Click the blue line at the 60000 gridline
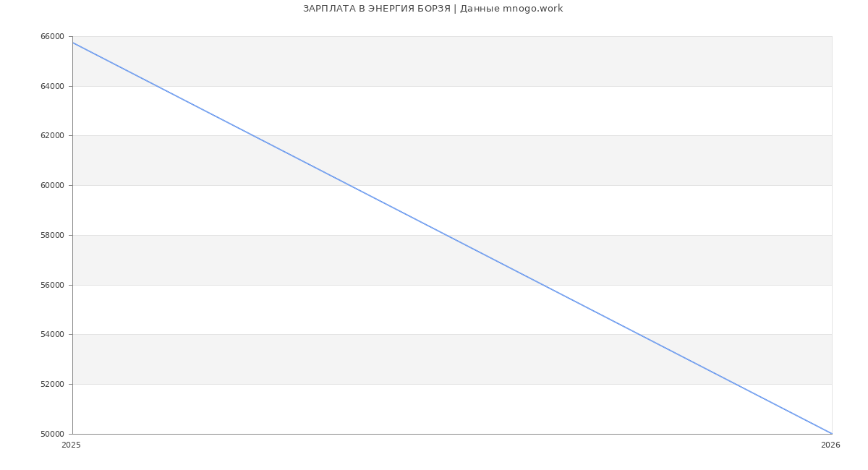868x470 pixels. pyautogui.click(x=349, y=185)
